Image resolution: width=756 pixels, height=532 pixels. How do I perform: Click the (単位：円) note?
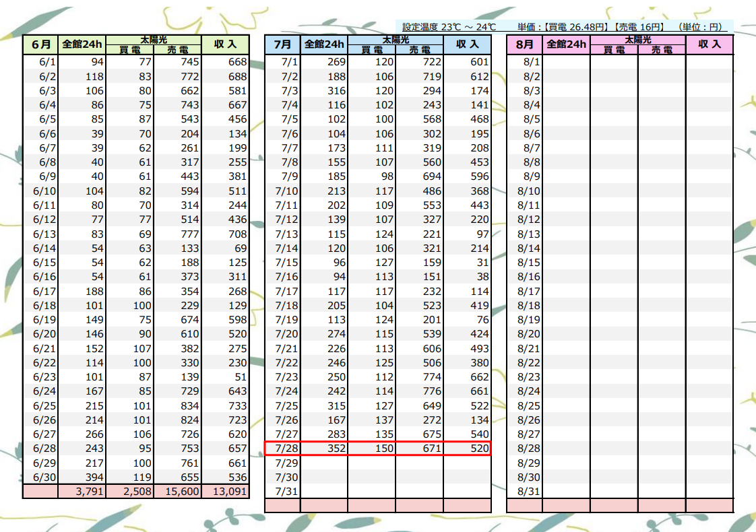[699, 27]
